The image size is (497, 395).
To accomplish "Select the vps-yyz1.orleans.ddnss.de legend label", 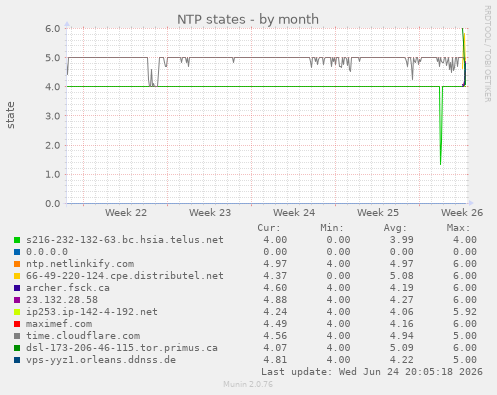I will pyautogui.click(x=101, y=360).
